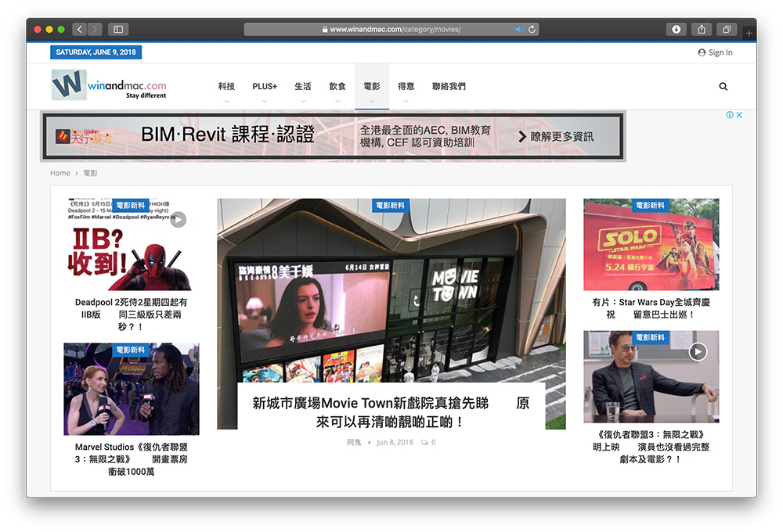Click the Home breadcrumb link
783x532 pixels.
60,173
